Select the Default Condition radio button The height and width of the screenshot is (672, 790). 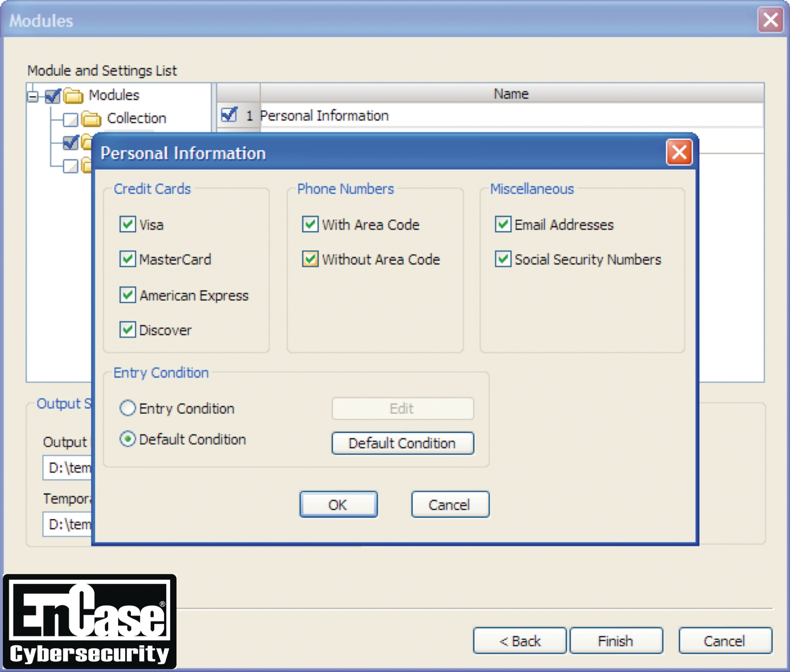point(128,439)
